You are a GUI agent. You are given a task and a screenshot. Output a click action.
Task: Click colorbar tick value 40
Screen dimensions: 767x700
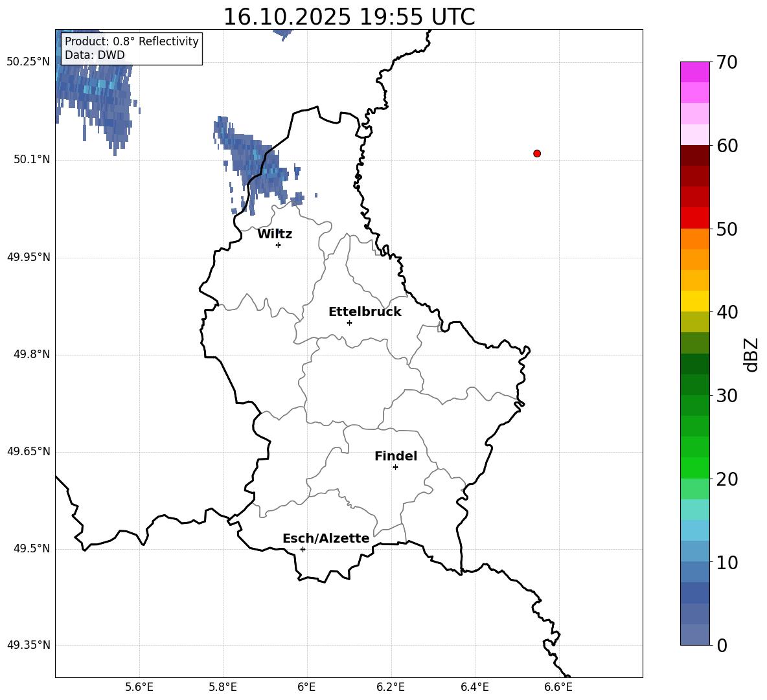[727, 312]
